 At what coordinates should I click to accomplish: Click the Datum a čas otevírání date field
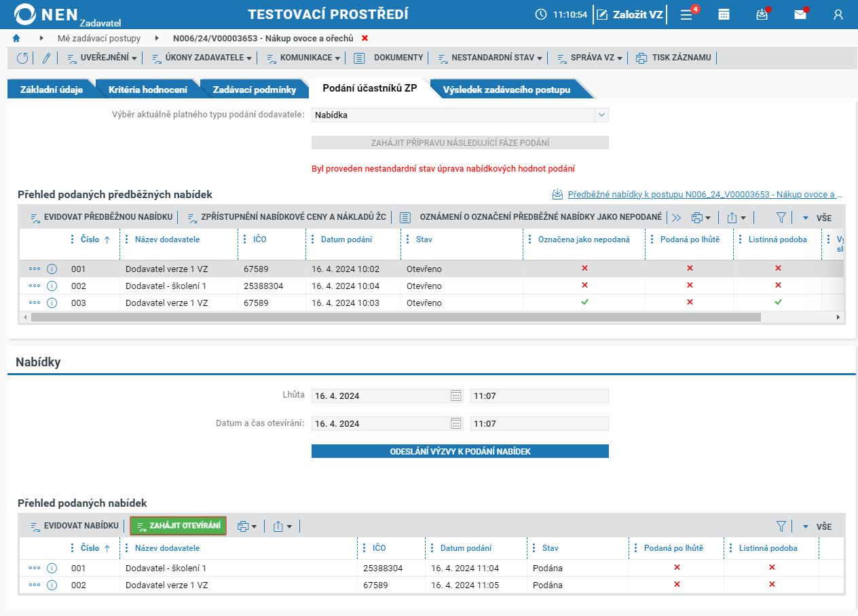pyautogui.click(x=381, y=424)
